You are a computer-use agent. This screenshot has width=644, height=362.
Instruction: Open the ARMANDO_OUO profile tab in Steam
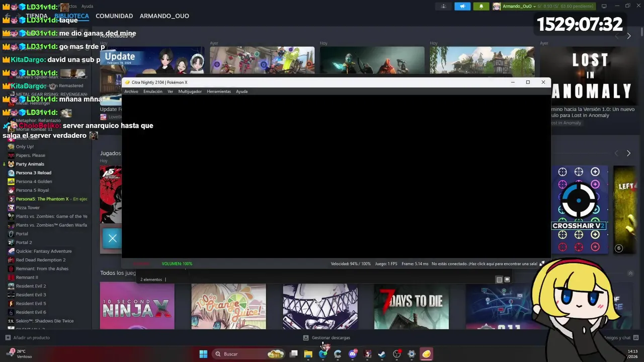[165, 16]
